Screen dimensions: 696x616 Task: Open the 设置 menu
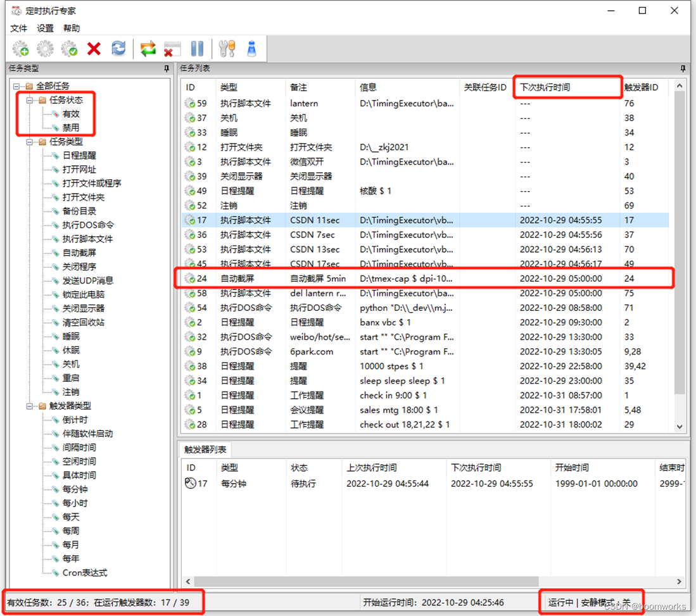[45, 28]
